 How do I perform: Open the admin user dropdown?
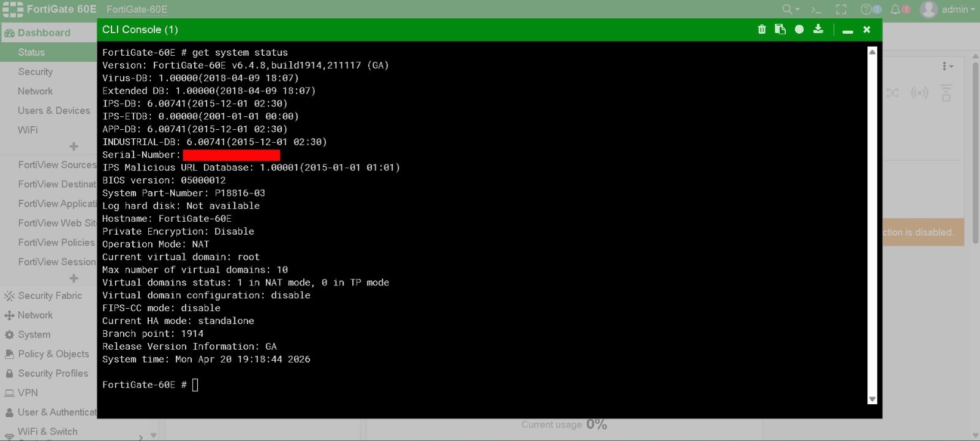tap(959, 9)
